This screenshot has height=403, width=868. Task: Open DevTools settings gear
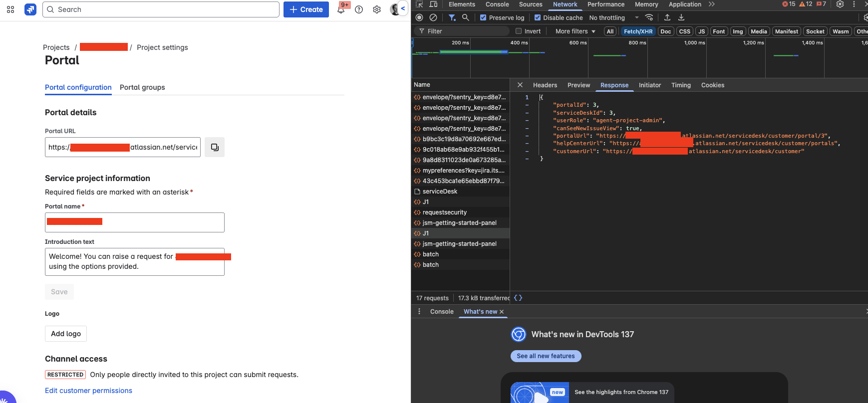pos(840,4)
